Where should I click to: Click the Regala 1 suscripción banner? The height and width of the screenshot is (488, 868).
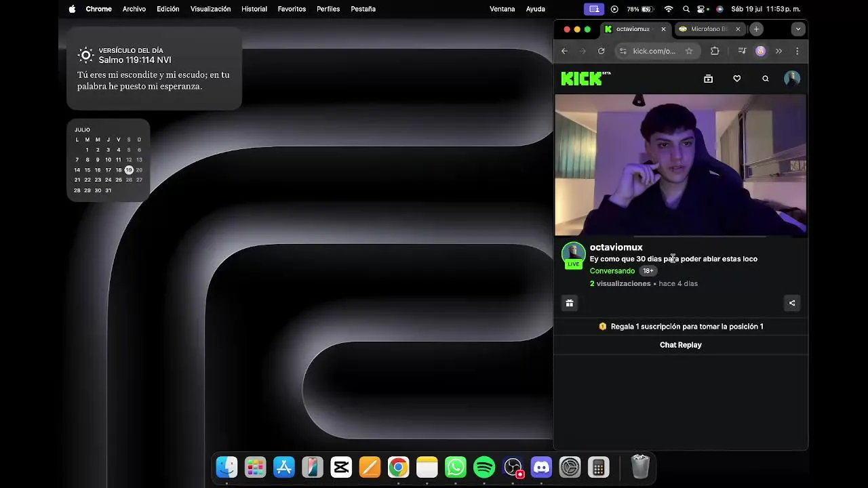point(681,327)
